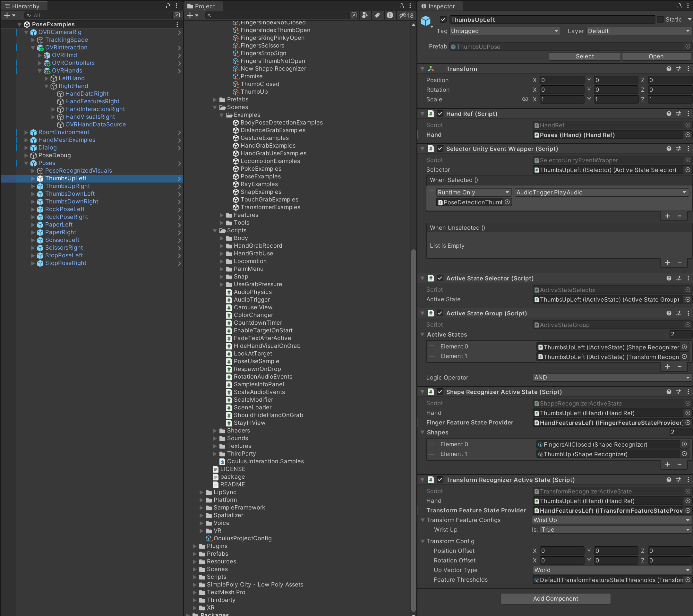Click the Inspector panel lock icon
The height and width of the screenshot is (616, 693).
(680, 6)
